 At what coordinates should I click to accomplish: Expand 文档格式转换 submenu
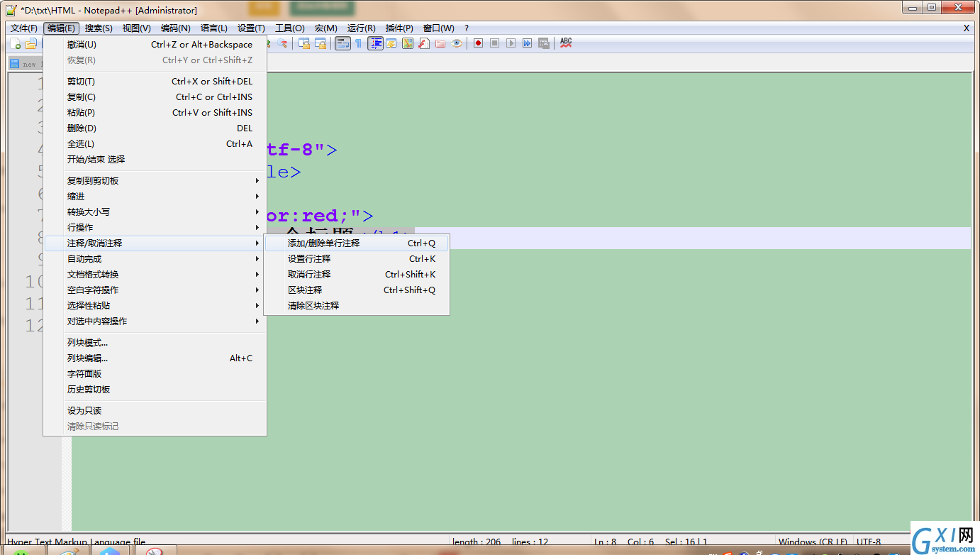155,274
